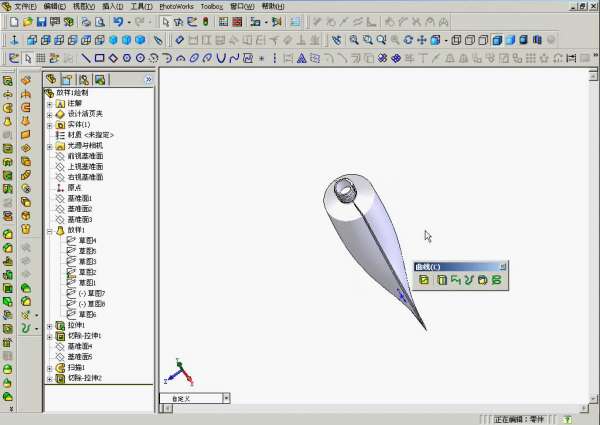Click the Save icon in the standard toolbar
Screen dimensions: 600x425
point(42,22)
